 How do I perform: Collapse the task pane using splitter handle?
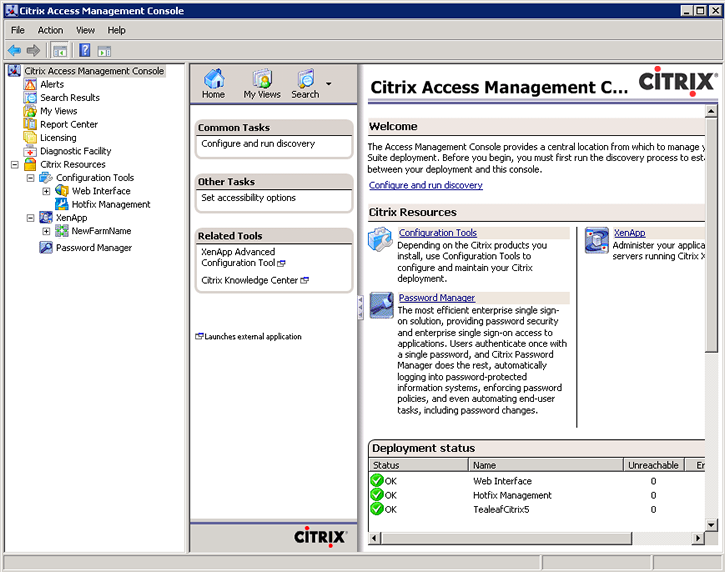click(x=360, y=308)
